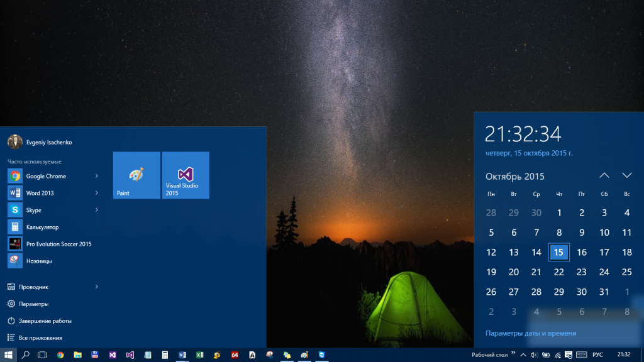Select date 9 in calendar

click(x=582, y=233)
